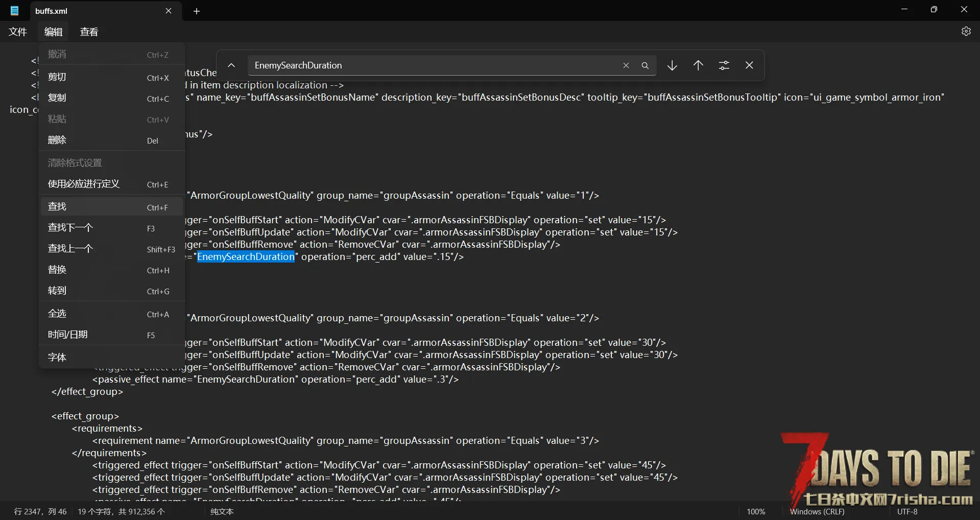Image resolution: width=980 pixels, height=520 pixels.
Task: Add a new tab with plus icon
Action: (197, 11)
